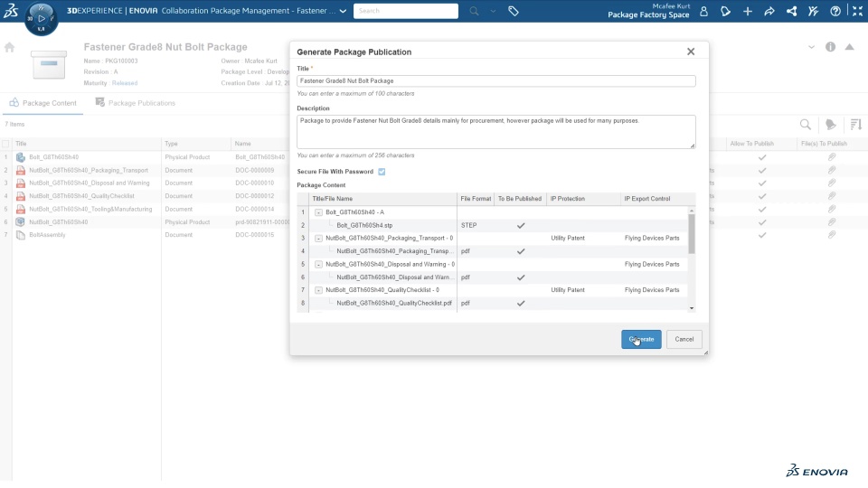
Task: Click the Type column header in list
Action: [171, 144]
